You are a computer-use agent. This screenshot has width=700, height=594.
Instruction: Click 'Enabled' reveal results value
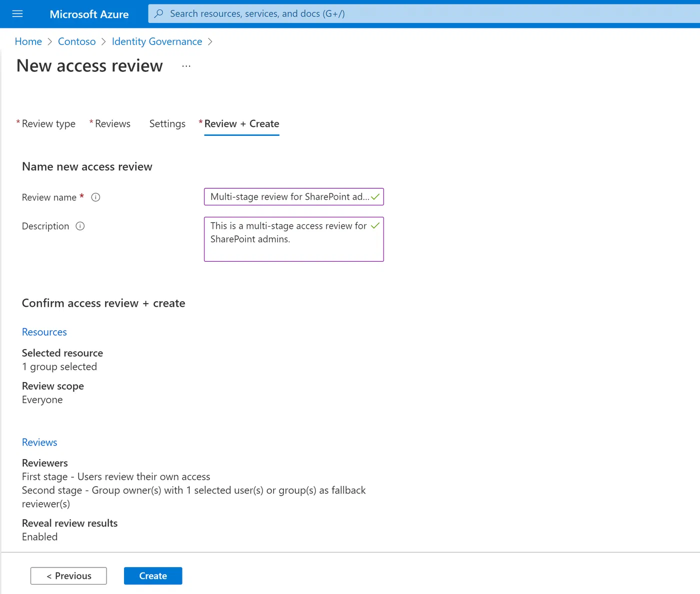coord(40,537)
